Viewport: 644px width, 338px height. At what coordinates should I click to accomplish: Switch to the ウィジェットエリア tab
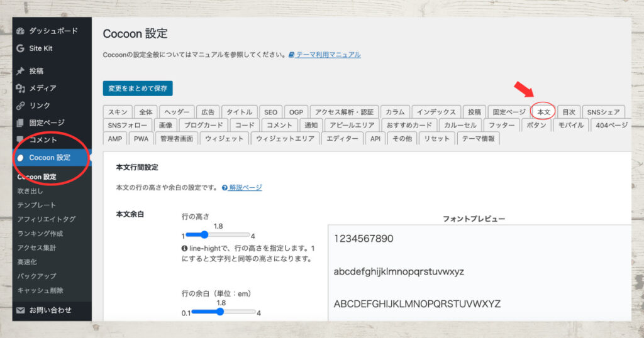click(x=285, y=139)
